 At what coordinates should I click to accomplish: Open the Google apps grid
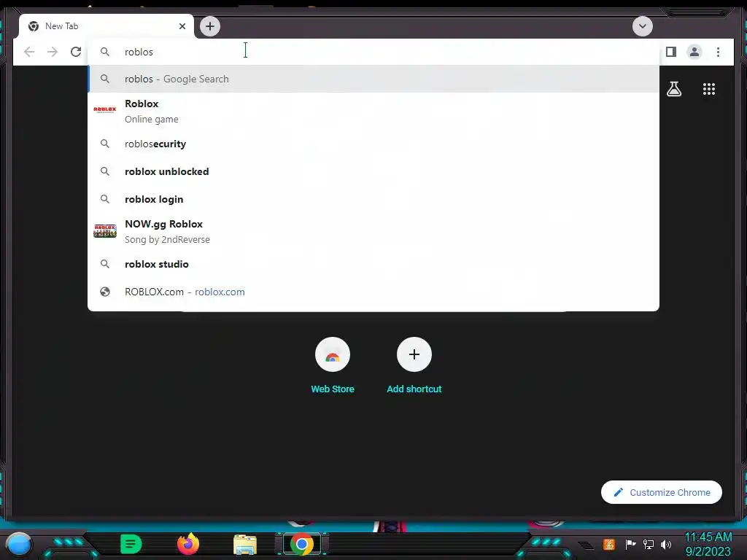709,89
